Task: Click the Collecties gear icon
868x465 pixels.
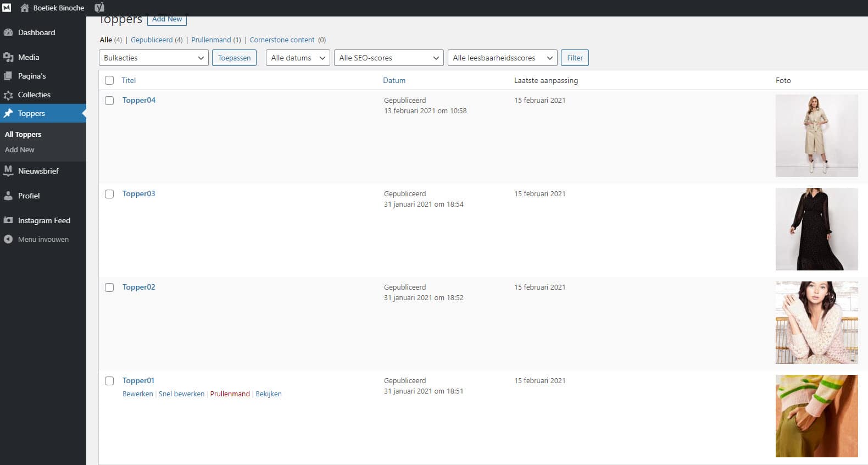Action: point(8,95)
